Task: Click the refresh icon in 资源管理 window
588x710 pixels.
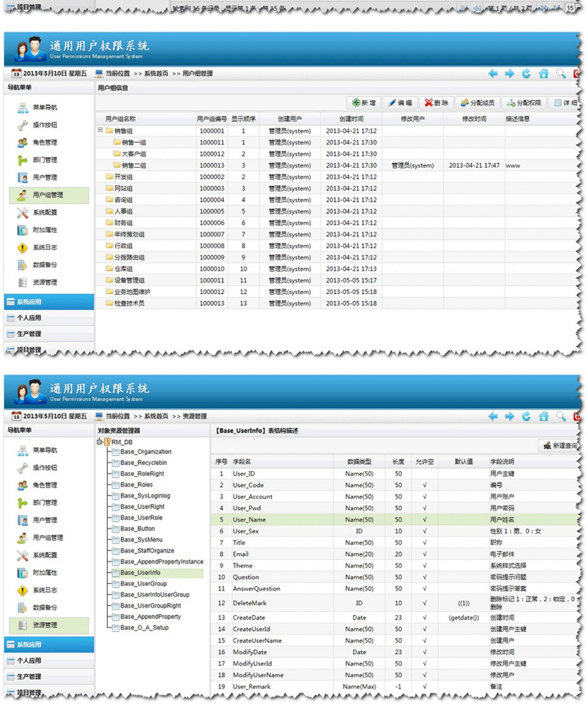Action: tap(526, 417)
